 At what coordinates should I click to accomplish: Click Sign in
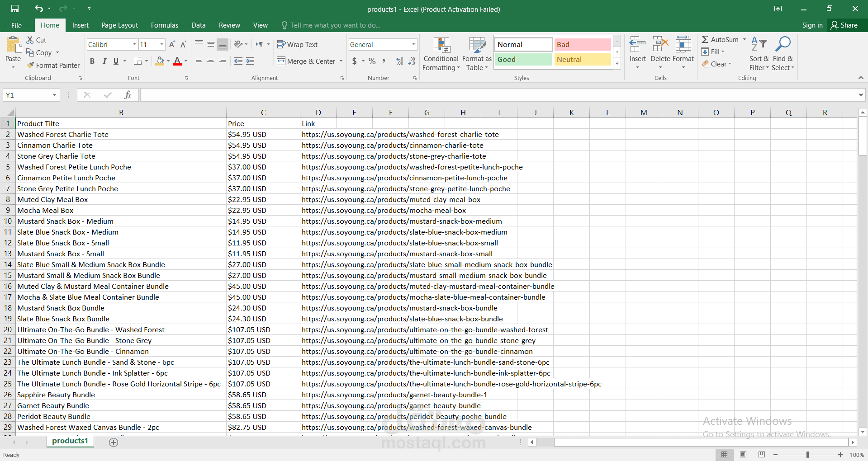(812, 25)
